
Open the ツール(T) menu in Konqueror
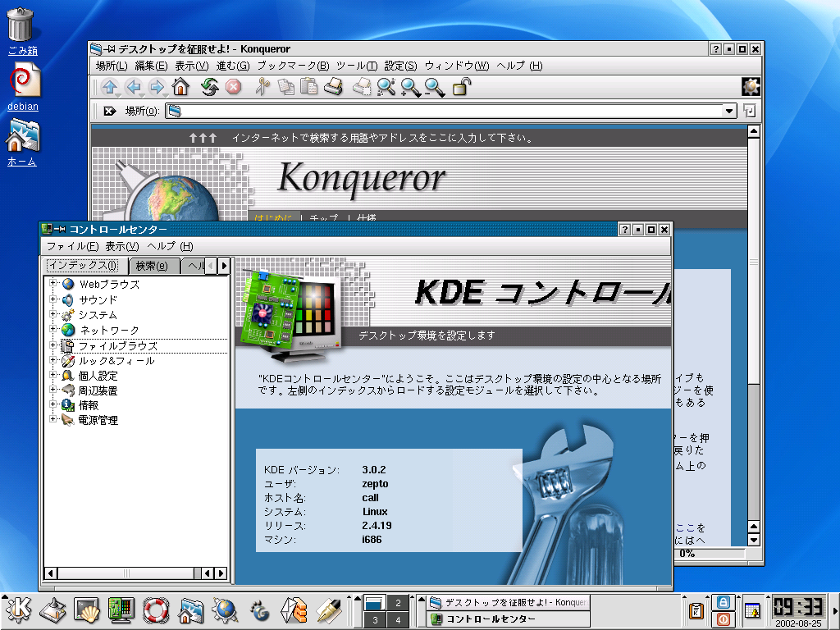[x=357, y=66]
